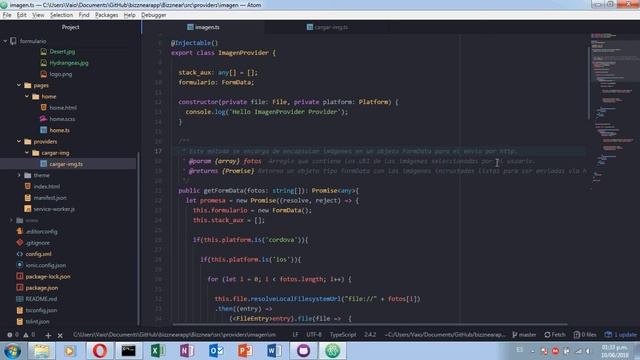Click the horizontal scrollbar of the editor
Image resolution: width=640 pixels, height=360 pixels.
coord(370,324)
